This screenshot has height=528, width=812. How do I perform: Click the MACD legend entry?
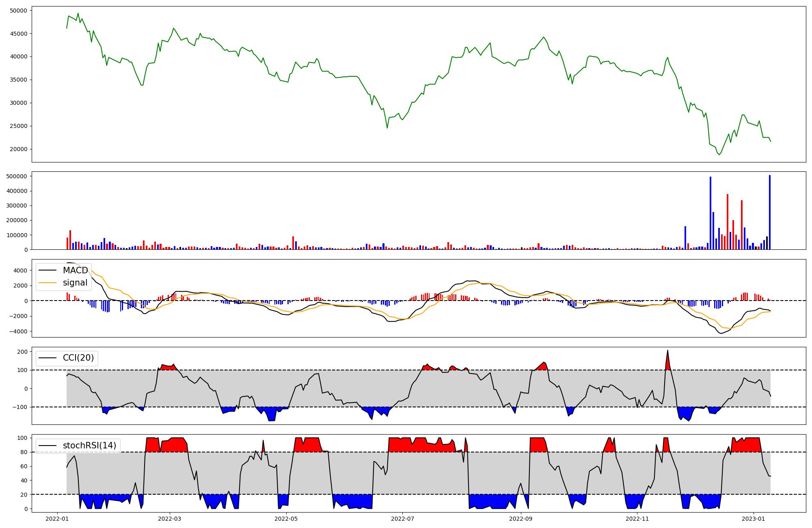point(75,270)
